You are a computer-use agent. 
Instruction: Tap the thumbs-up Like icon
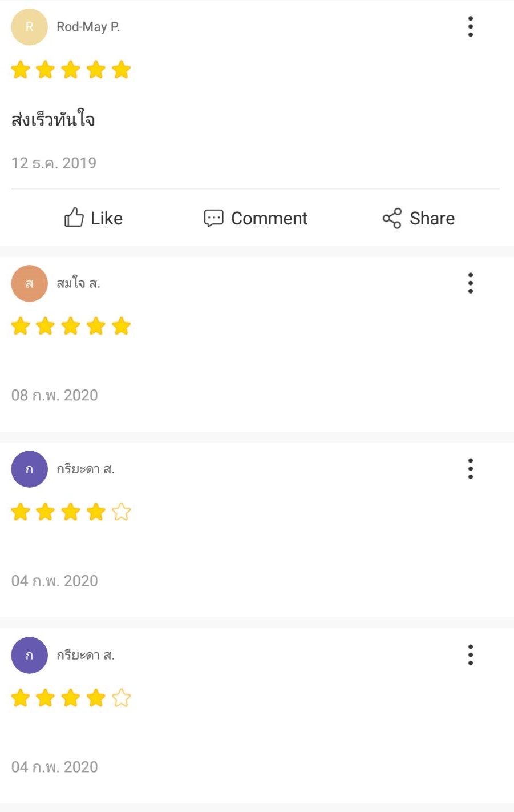[x=74, y=218]
